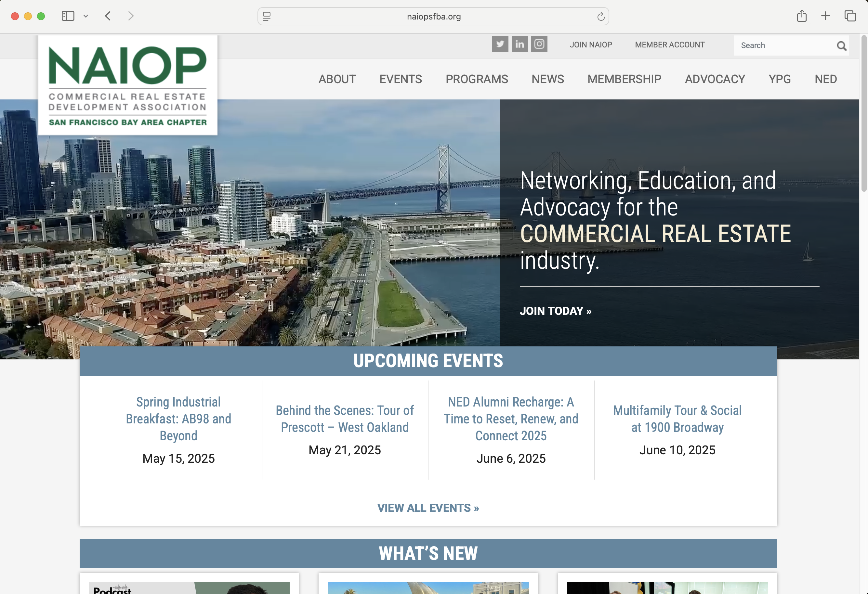Click the Safari sidebar toggle icon

pos(68,16)
